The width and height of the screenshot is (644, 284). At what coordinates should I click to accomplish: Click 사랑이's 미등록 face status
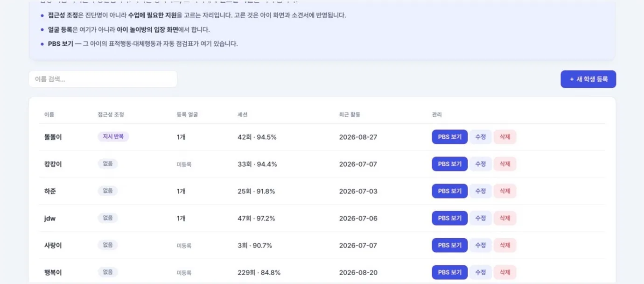pyautogui.click(x=184, y=246)
